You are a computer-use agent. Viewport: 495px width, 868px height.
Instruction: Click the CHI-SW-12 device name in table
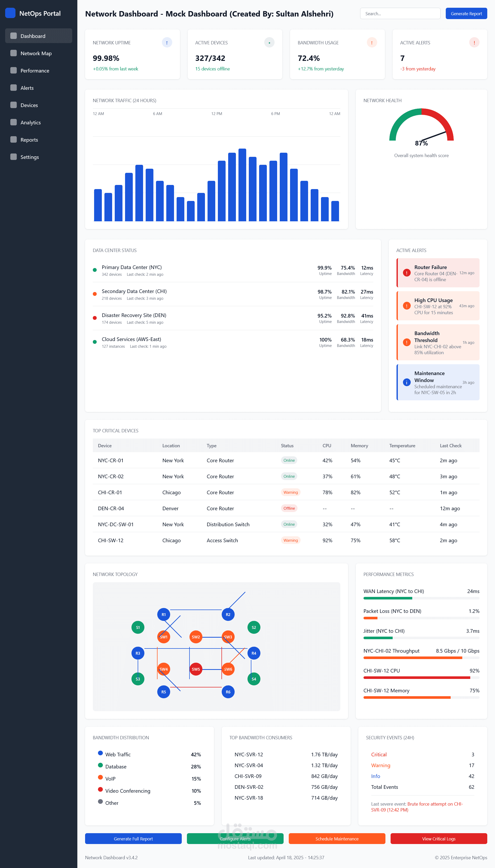click(x=111, y=540)
